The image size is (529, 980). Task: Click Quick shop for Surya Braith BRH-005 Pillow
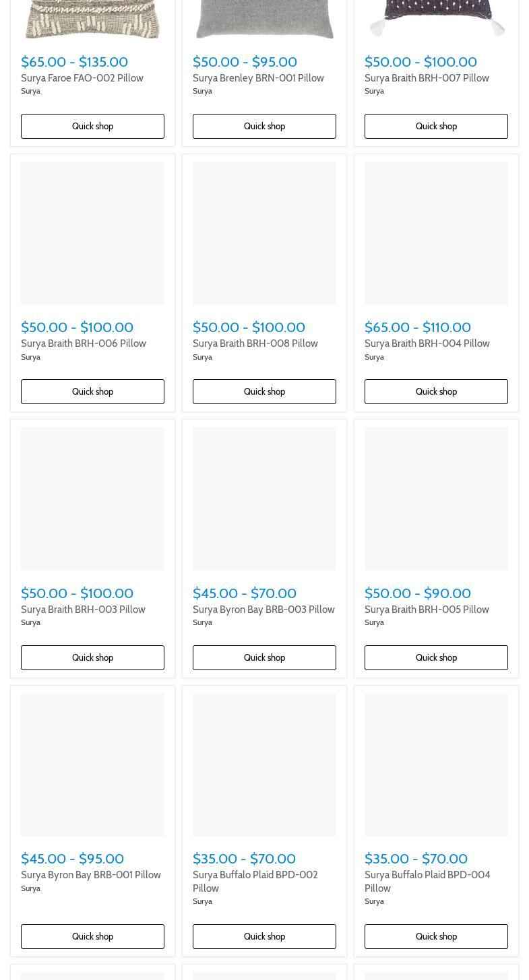pyautogui.click(x=436, y=657)
